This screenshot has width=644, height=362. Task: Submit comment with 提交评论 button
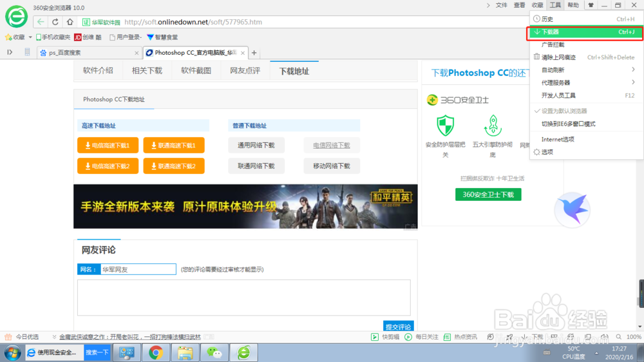pos(399,327)
